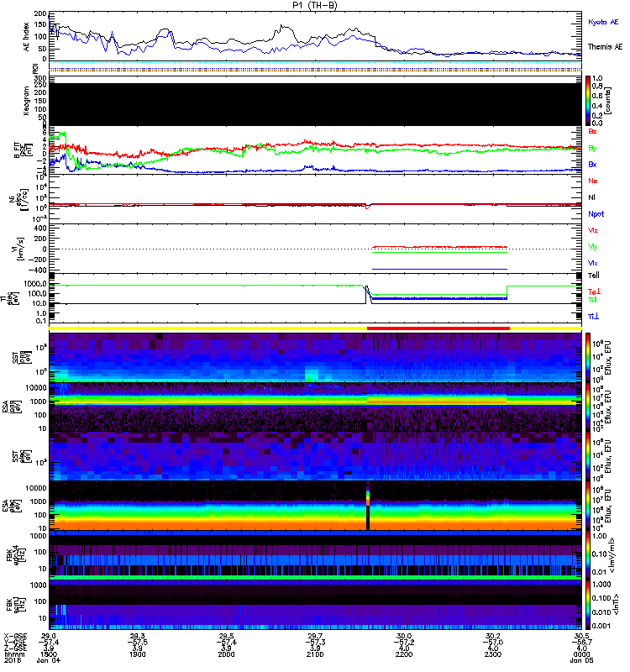The height and width of the screenshot is (672, 630).
Task: Click the '2000' time tick label
Action: [226, 654]
